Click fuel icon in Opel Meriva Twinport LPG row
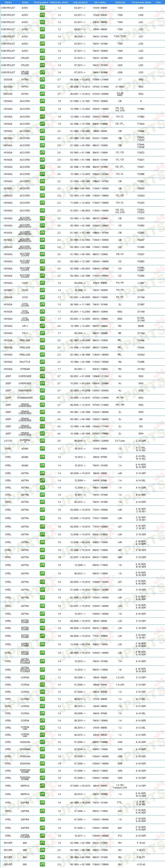The image size is (165, 868). (42, 786)
